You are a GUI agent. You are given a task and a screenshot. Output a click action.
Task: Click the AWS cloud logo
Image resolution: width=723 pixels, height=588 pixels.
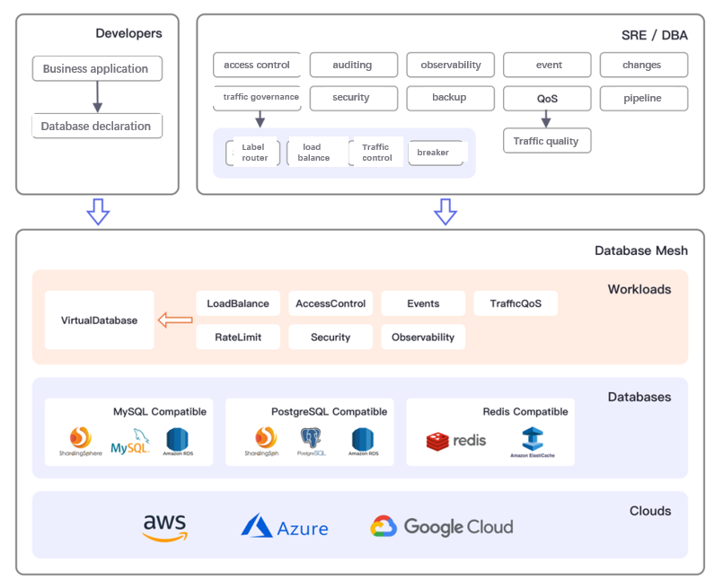pyautogui.click(x=164, y=528)
